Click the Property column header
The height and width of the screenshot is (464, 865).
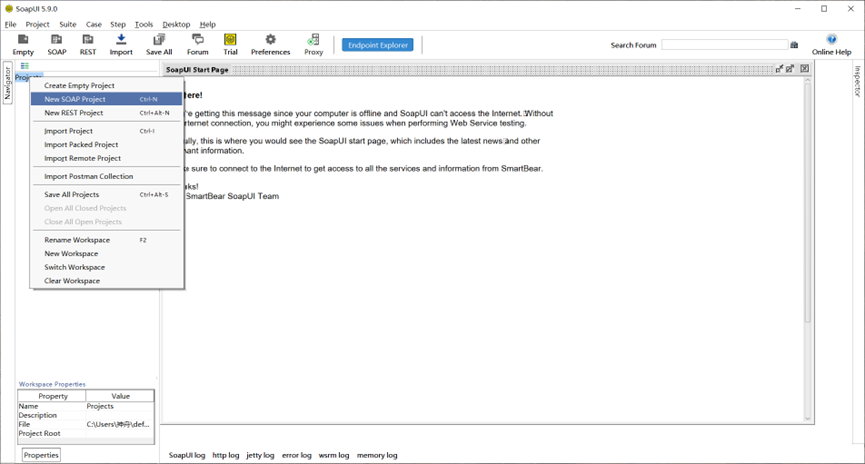click(52, 396)
